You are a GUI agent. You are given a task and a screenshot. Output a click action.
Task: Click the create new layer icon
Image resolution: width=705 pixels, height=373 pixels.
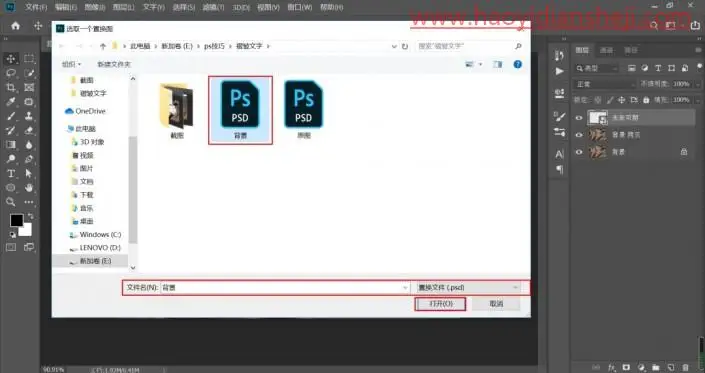pyautogui.click(x=670, y=367)
